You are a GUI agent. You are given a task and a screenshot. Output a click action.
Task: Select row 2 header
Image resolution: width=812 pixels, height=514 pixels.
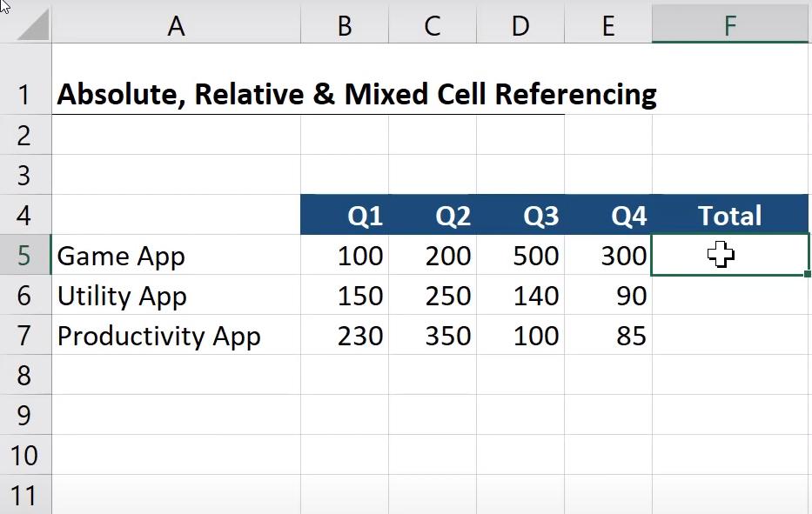tap(25, 135)
